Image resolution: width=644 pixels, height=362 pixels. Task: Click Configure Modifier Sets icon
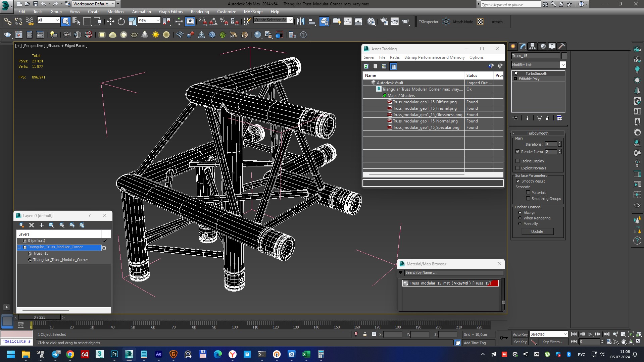click(559, 118)
